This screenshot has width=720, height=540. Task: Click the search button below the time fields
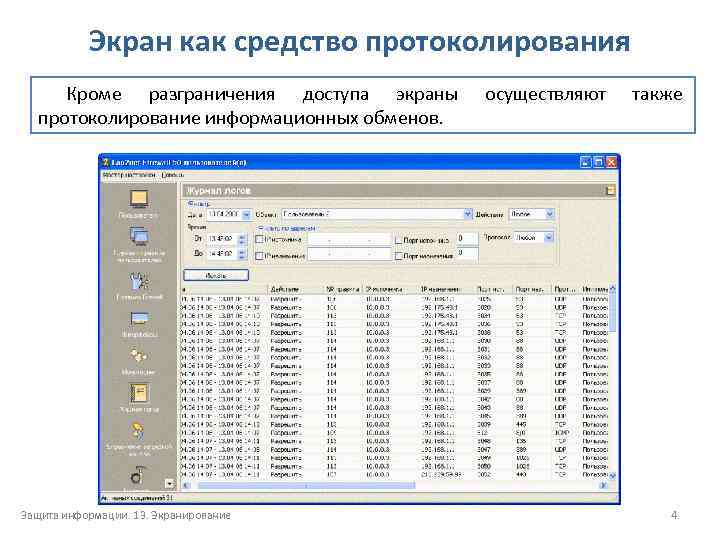point(216,275)
